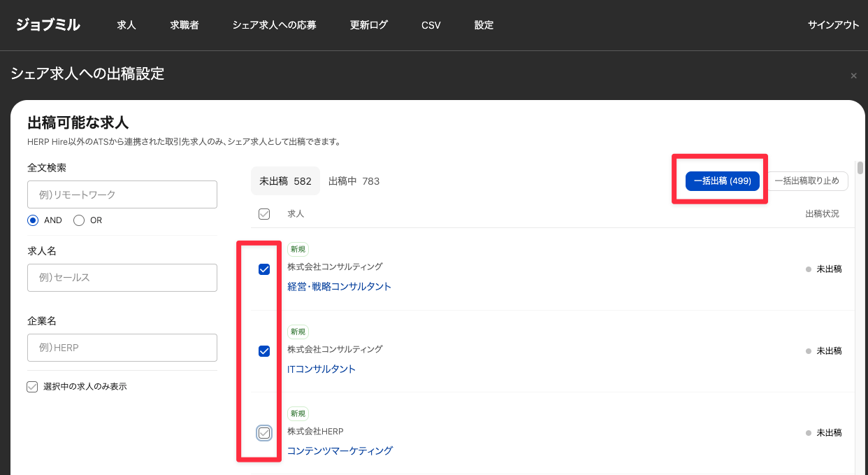The width and height of the screenshot is (868, 475).
Task: Click the job list vertical scrollbar
Action: 860,168
